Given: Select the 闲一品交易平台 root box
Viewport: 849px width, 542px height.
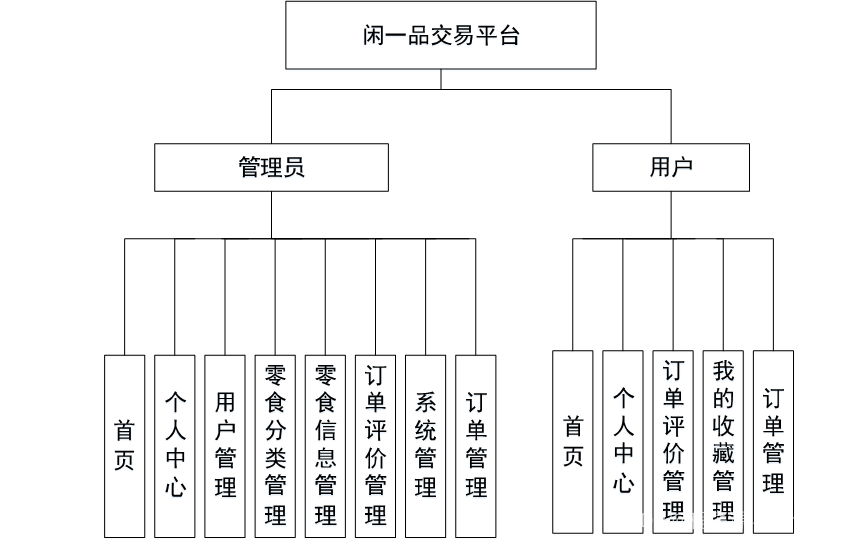Looking at the screenshot, I should pos(441,35).
